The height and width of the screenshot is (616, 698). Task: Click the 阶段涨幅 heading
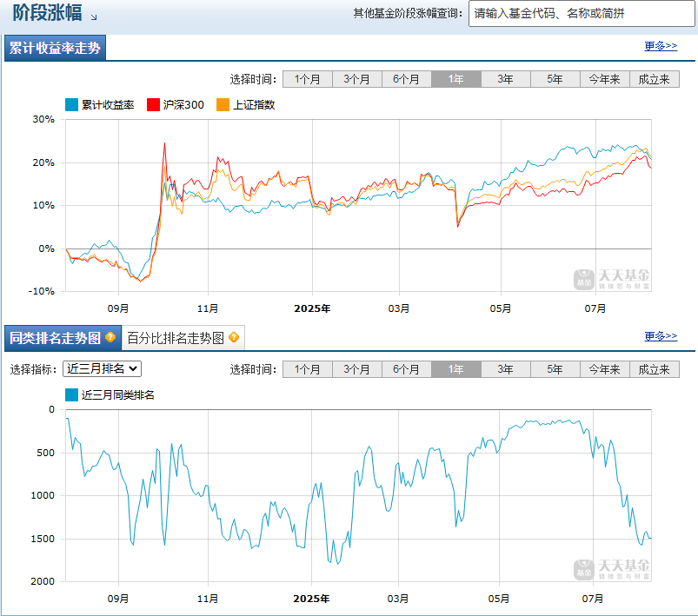point(47,12)
